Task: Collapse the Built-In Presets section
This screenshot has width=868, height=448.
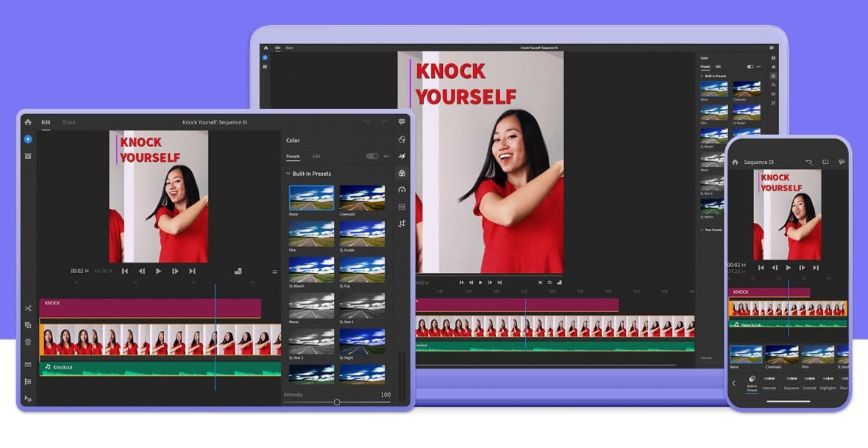Action: pyautogui.click(x=288, y=173)
